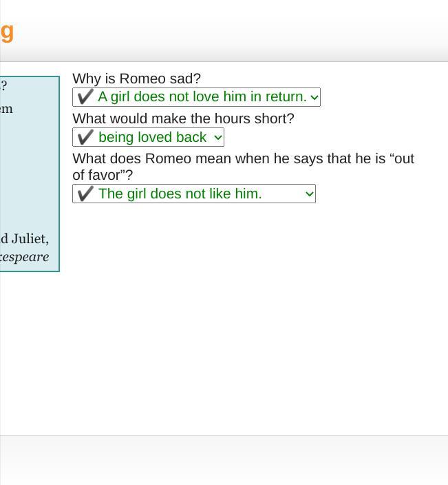Click the gray footer bar at the bottom
This screenshot has width=448, height=485.
[x=224, y=460]
